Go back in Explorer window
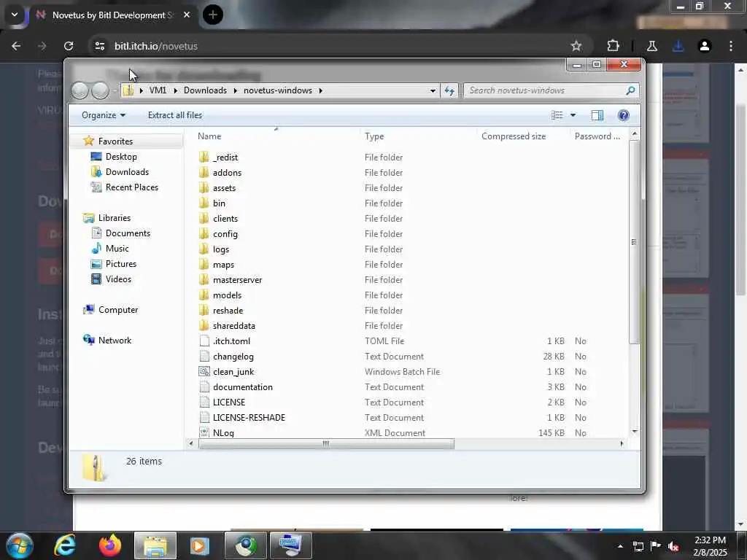The image size is (747, 560). 80,90
